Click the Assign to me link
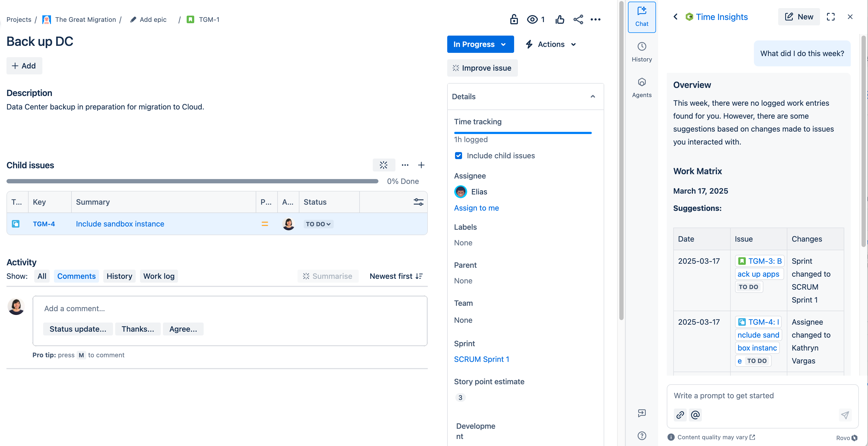868x446 pixels. point(476,208)
